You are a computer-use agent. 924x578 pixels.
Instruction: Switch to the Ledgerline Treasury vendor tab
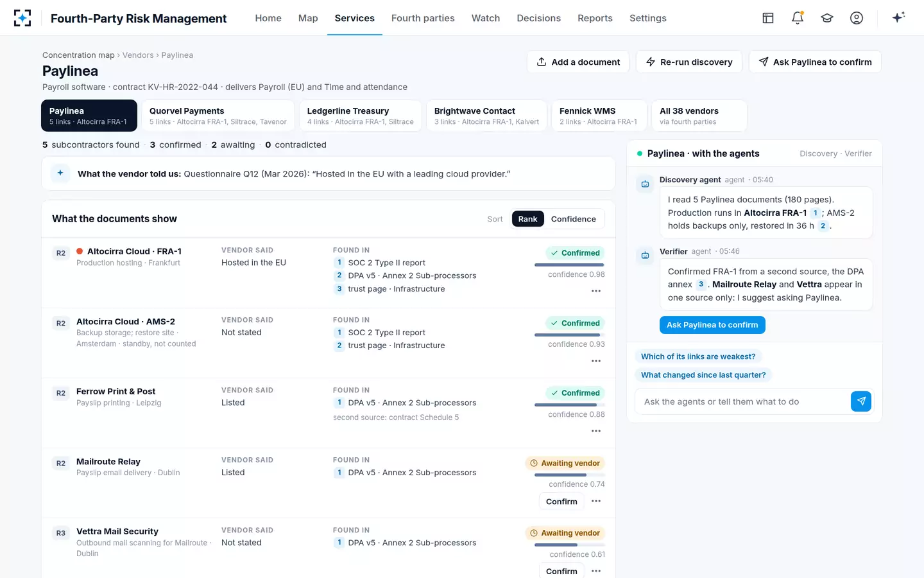tap(360, 116)
